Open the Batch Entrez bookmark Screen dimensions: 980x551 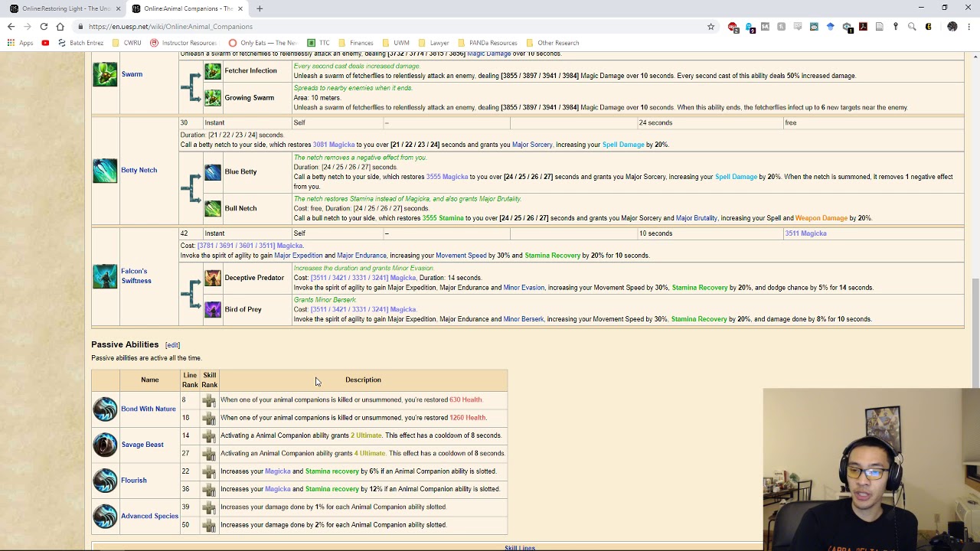pos(80,43)
